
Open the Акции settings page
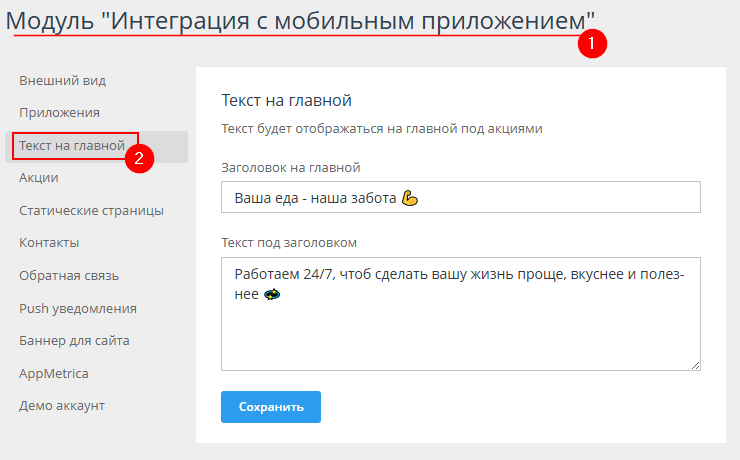39,178
